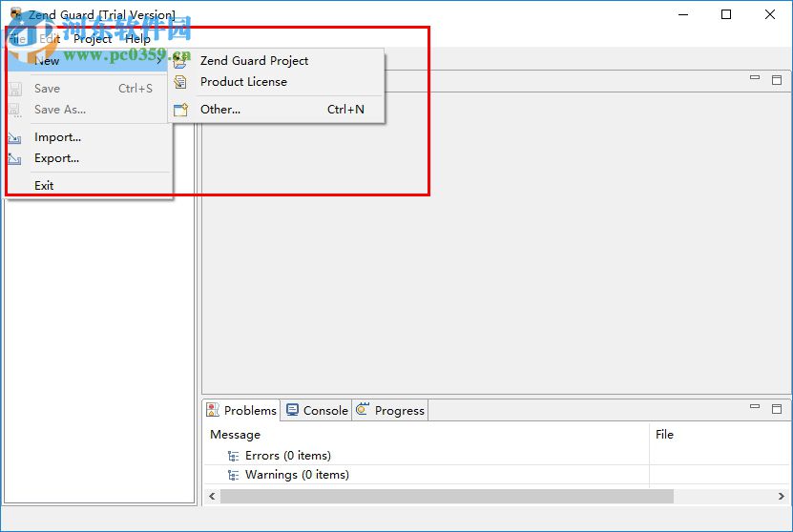Viewport: 793px width, 532px height.
Task: Click the Warnings group tree icon
Action: point(233,476)
